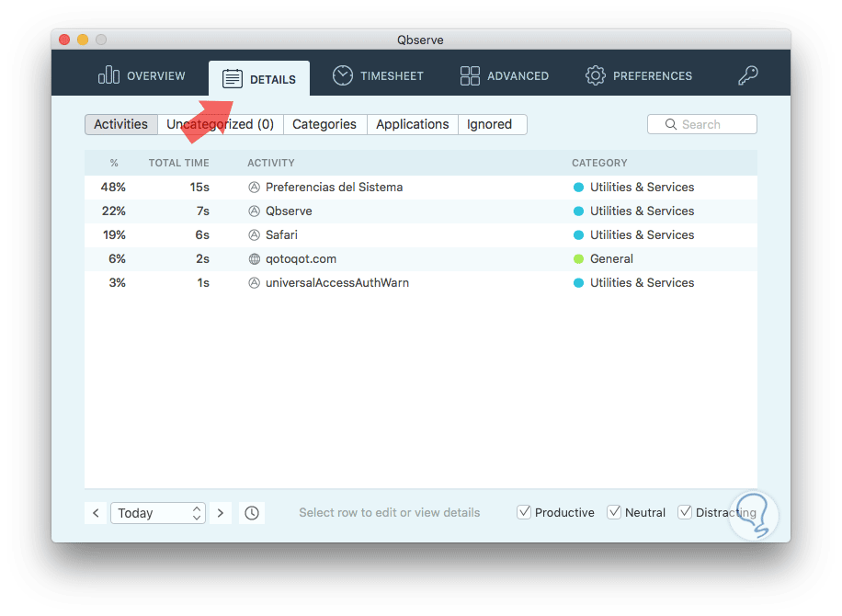
Task: Click the Preferences gear icon
Action: [595, 75]
